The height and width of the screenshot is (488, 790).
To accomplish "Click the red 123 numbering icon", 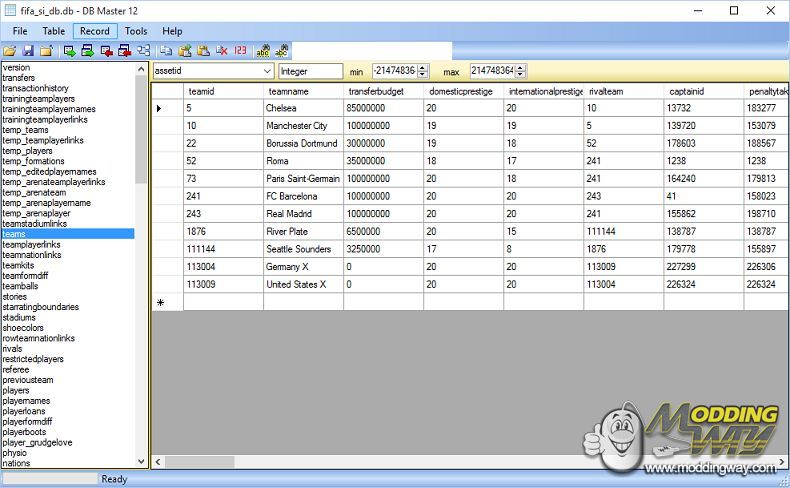I will click(x=240, y=50).
